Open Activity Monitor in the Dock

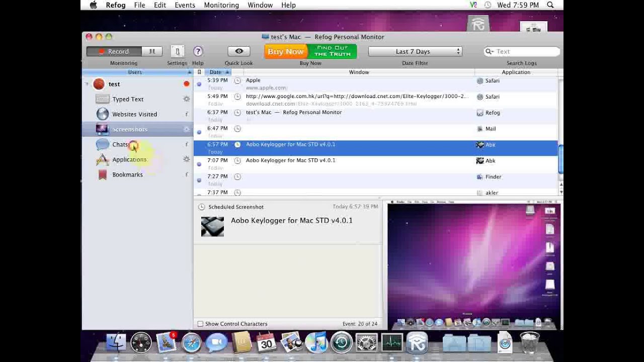click(392, 343)
